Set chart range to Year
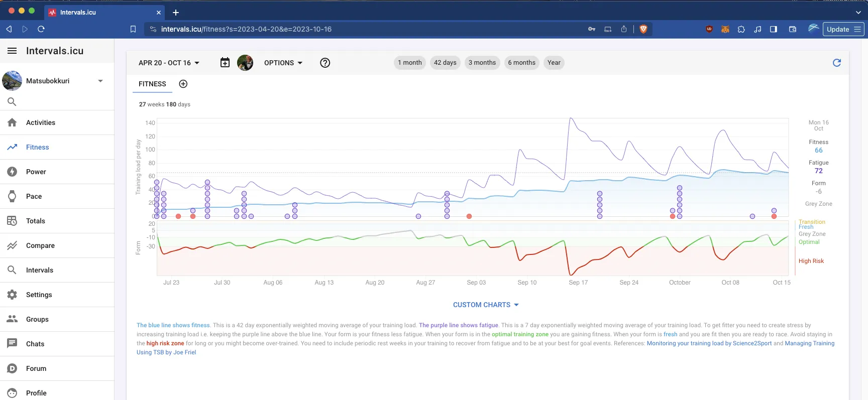This screenshot has height=400, width=868. [554, 63]
